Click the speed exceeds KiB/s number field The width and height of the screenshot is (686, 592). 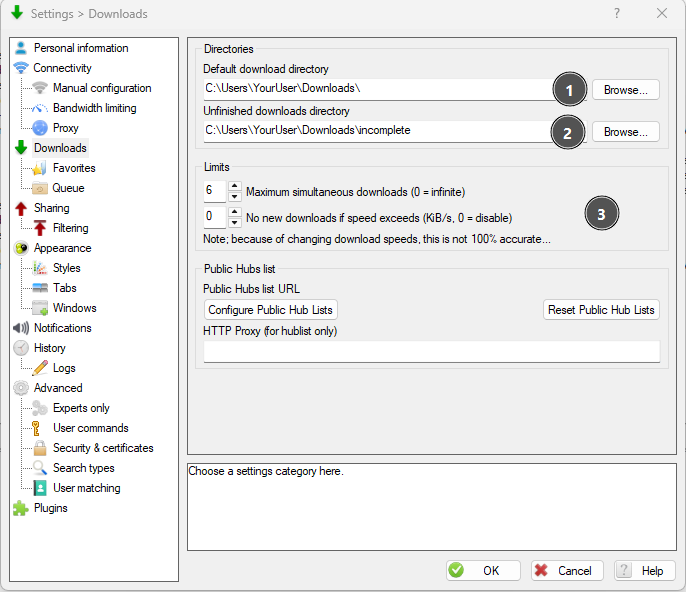[x=215, y=217]
